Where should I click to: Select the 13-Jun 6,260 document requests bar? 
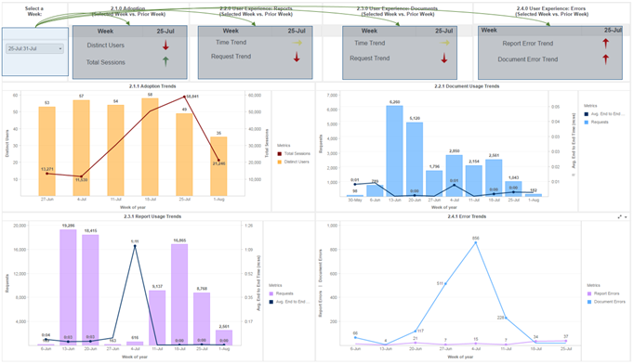[395, 151]
